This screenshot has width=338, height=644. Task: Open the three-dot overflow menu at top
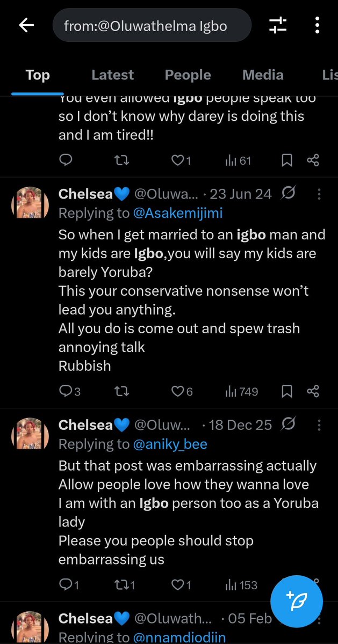[318, 25]
